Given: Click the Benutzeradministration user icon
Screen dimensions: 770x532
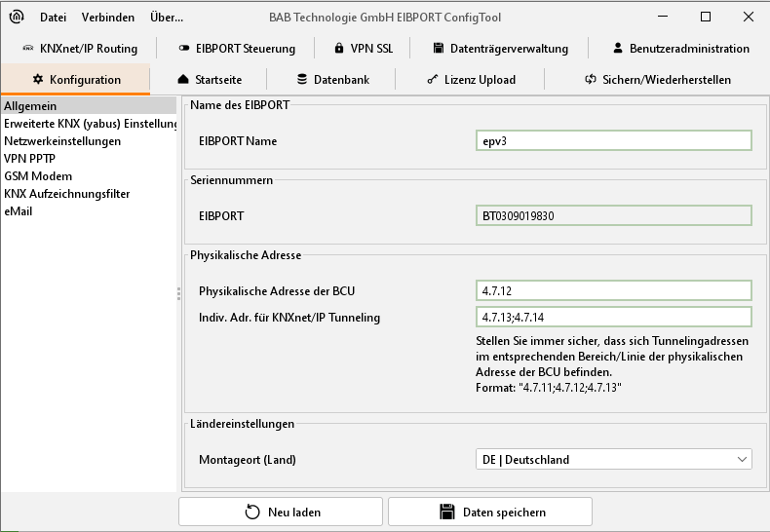Looking at the screenshot, I should (x=618, y=49).
